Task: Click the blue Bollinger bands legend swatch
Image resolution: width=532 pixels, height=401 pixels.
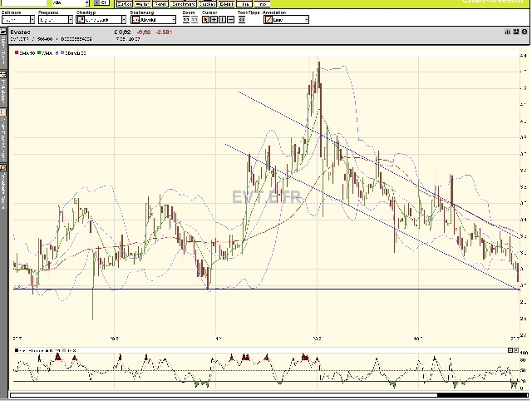Action: click(62, 53)
